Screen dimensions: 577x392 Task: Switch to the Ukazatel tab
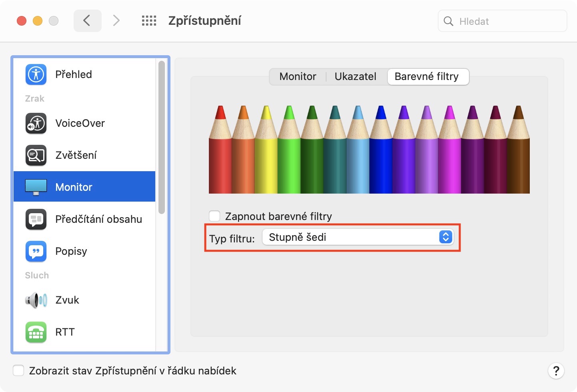[x=355, y=76]
